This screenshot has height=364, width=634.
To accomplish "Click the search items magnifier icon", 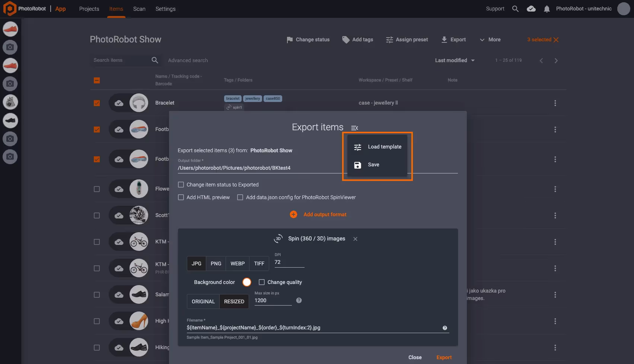I will [x=155, y=60].
